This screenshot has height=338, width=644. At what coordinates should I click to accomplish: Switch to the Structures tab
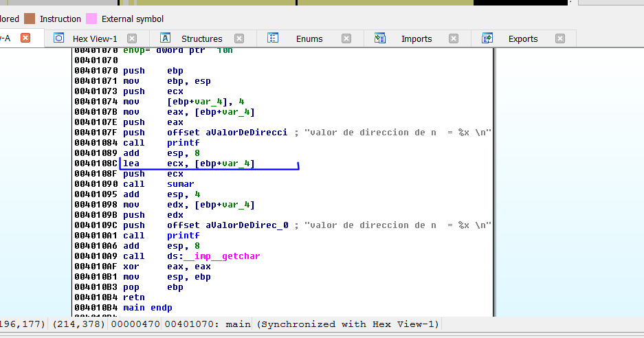201,38
